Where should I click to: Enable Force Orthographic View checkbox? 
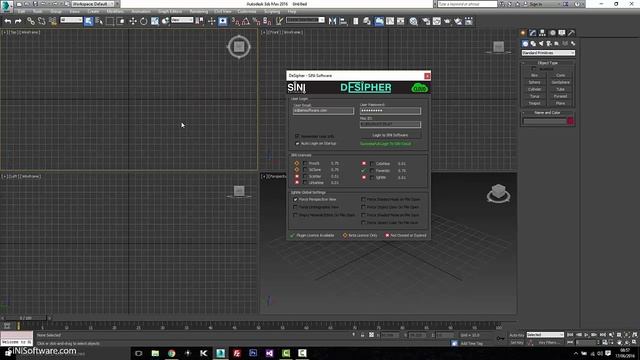pos(295,207)
